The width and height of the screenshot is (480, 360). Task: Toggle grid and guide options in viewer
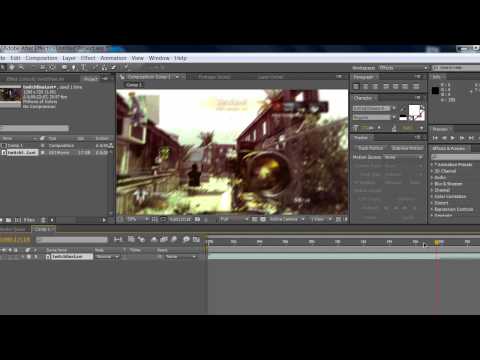154,219
